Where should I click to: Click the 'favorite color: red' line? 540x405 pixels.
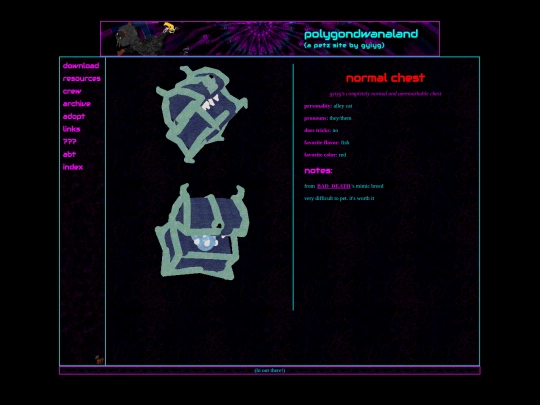pyautogui.click(x=325, y=155)
